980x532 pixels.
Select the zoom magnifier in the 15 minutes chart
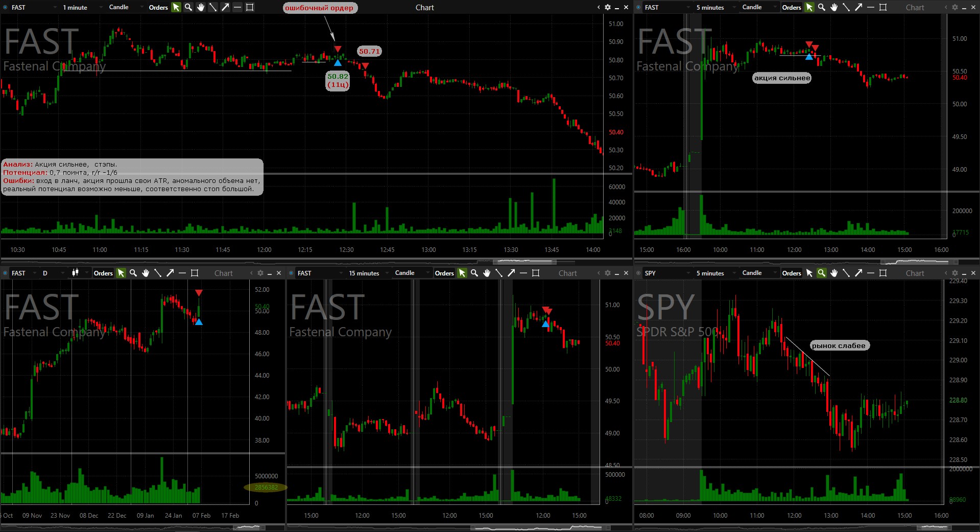474,273
